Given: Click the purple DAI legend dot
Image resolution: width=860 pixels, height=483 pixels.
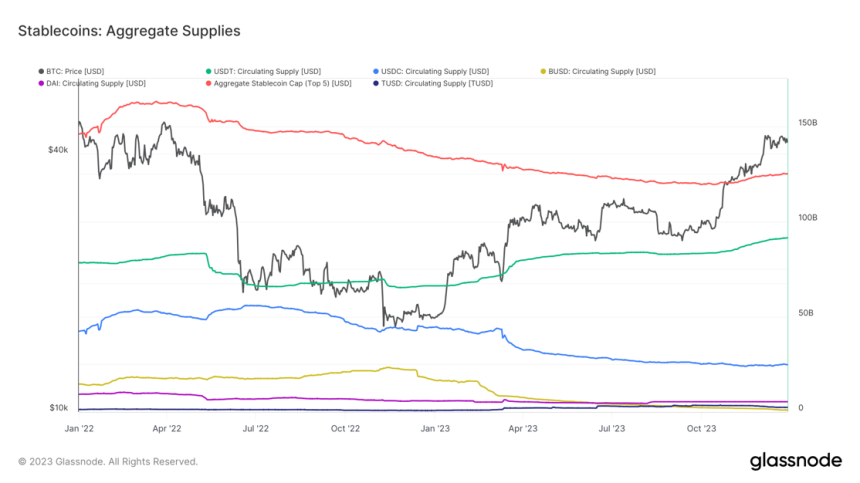Looking at the screenshot, I should [x=40, y=83].
